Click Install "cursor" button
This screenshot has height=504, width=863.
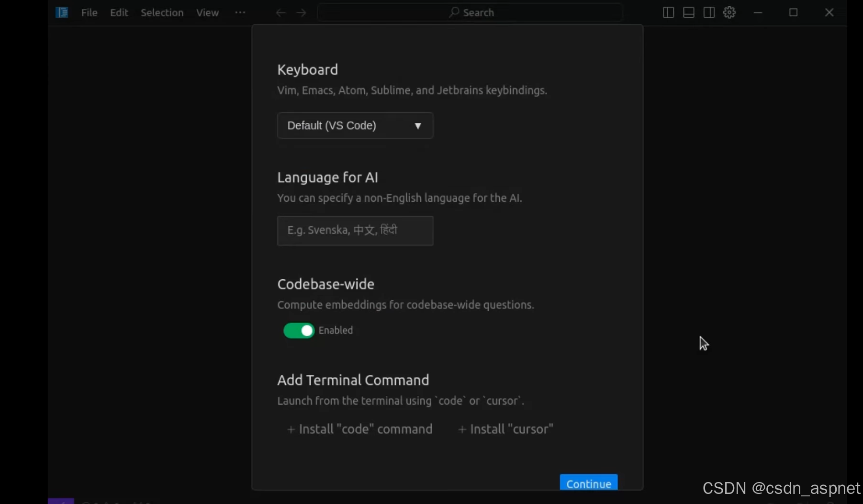click(505, 429)
